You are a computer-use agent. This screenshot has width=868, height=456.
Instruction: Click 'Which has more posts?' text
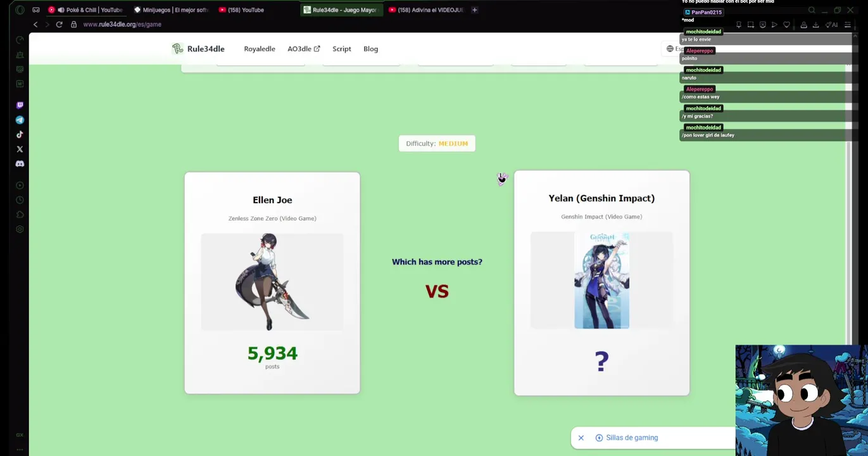coord(437,262)
